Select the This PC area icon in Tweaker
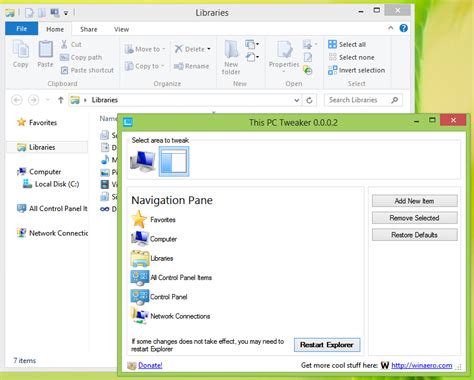 143,161
